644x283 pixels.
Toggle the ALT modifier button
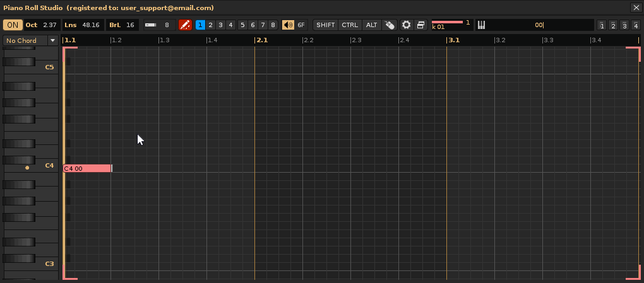click(x=372, y=25)
